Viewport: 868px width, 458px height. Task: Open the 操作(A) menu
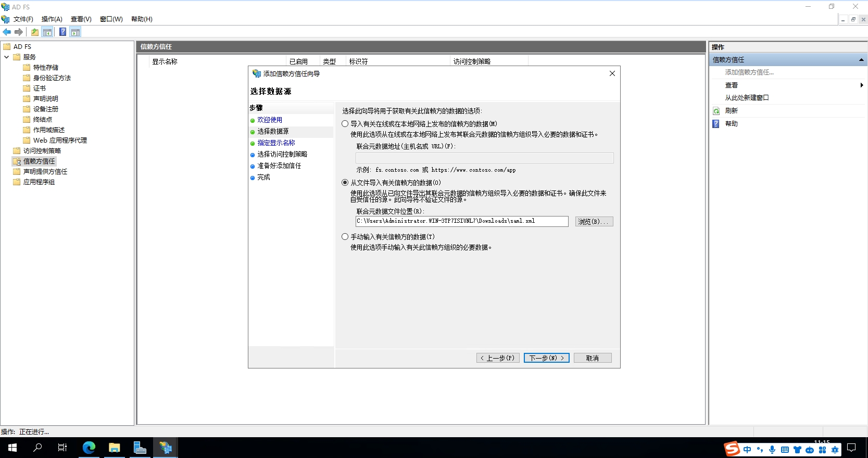click(52, 19)
